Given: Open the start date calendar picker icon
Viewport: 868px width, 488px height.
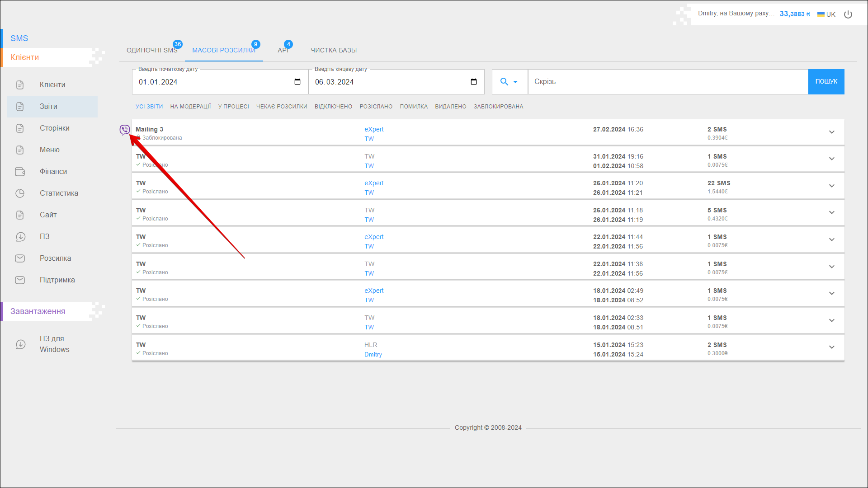Looking at the screenshot, I should tap(297, 82).
